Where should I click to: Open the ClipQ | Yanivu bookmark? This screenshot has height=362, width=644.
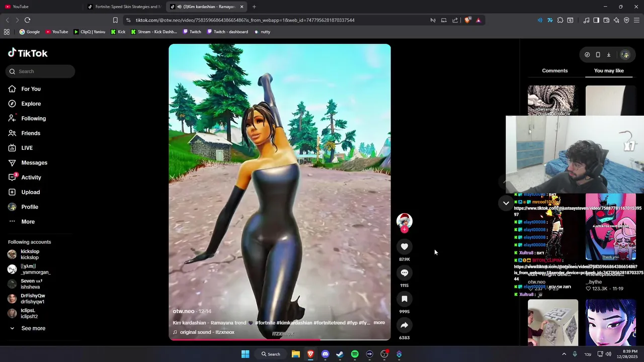[89, 32]
